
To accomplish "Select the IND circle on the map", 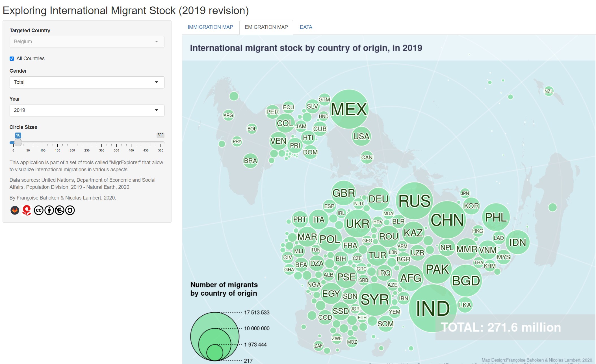I will (433, 308).
